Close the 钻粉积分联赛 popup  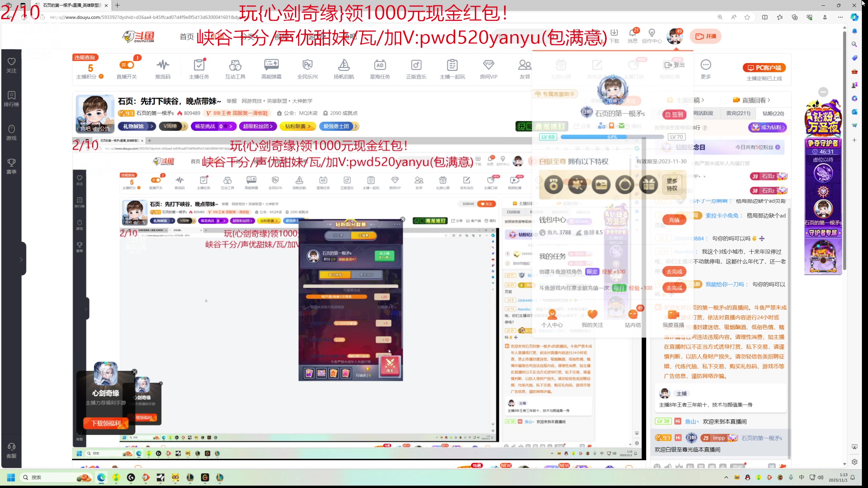(x=402, y=220)
